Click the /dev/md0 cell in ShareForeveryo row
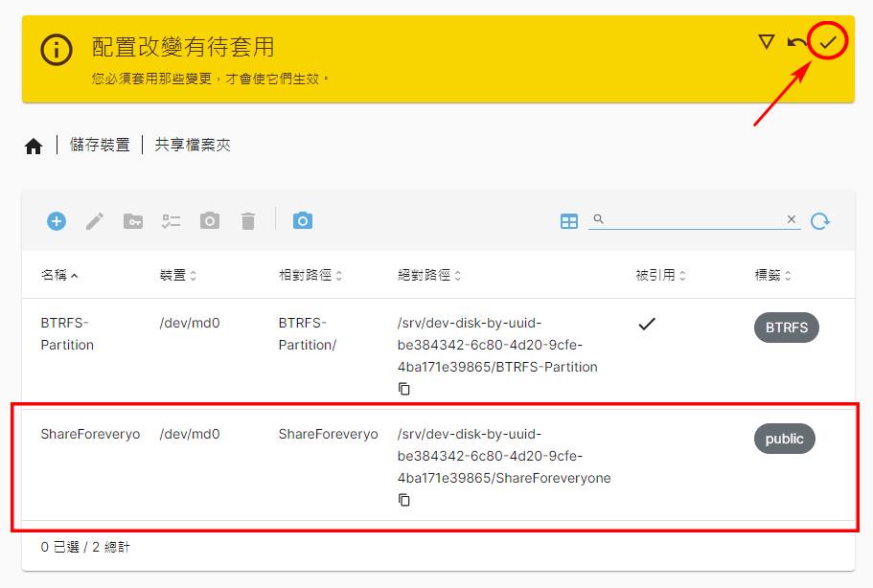This screenshot has height=588, width=873. 190,434
